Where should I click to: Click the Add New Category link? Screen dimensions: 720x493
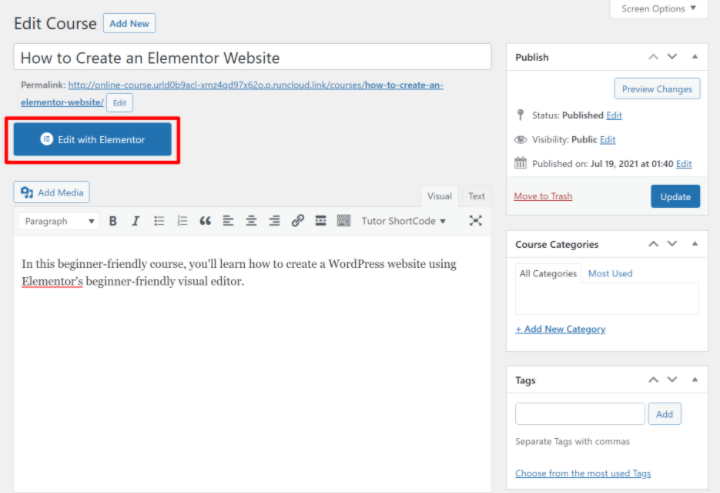click(560, 329)
